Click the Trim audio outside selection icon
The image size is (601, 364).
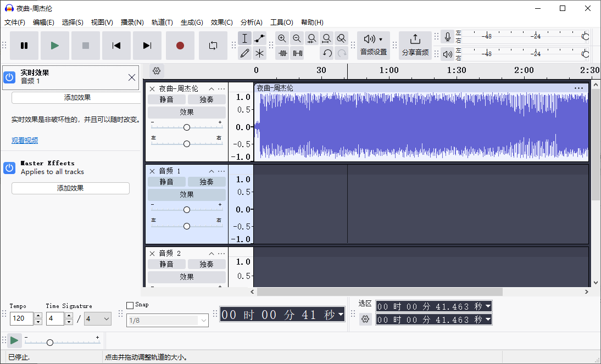click(282, 53)
